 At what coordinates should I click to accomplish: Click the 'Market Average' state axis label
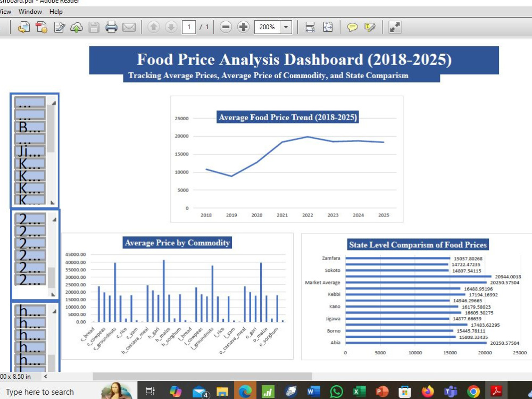click(322, 282)
